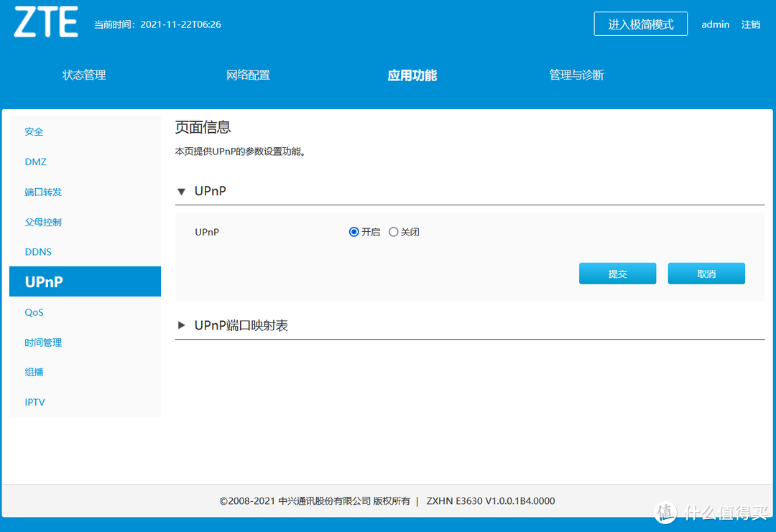Select 端口转发 in the sidebar
Image resolution: width=776 pixels, height=532 pixels.
[43, 192]
